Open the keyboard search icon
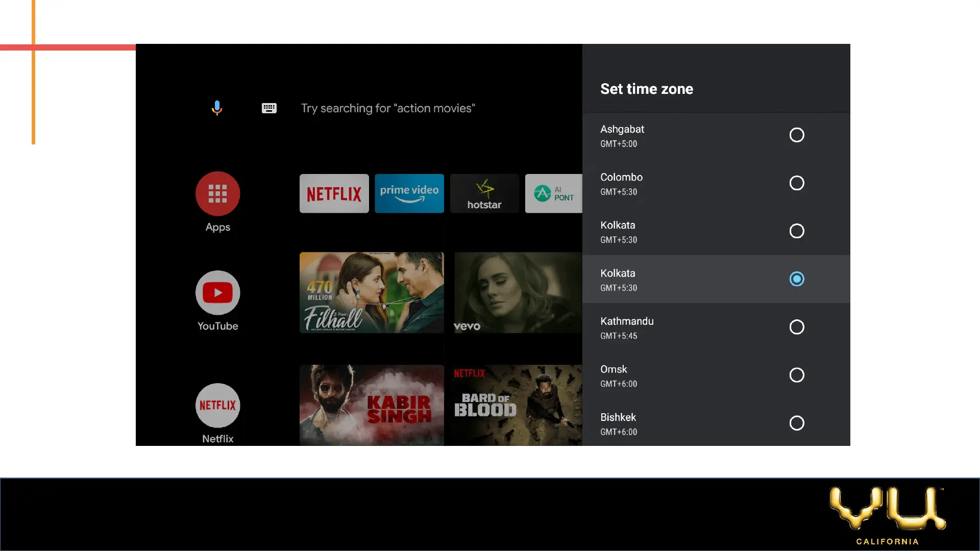The height and width of the screenshot is (551, 980). point(269,108)
